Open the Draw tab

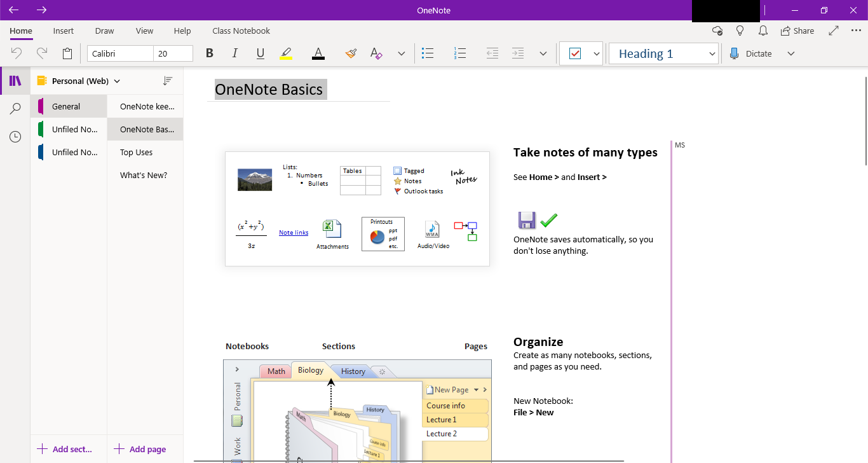105,31
